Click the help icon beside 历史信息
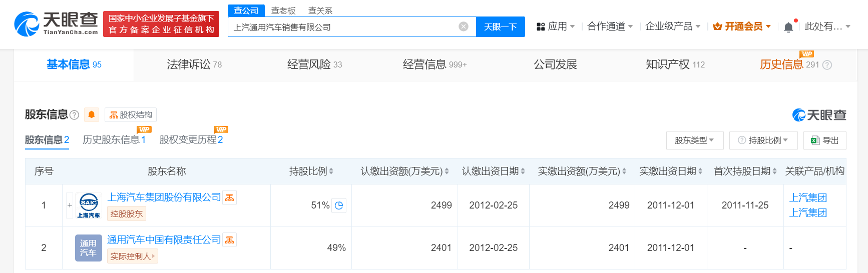This screenshot has width=868, height=273. point(827,65)
